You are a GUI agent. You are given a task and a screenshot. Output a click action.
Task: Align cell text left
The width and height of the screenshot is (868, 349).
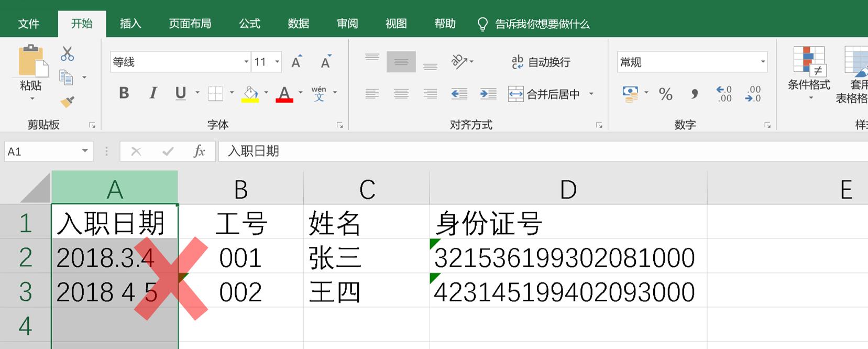tap(372, 94)
